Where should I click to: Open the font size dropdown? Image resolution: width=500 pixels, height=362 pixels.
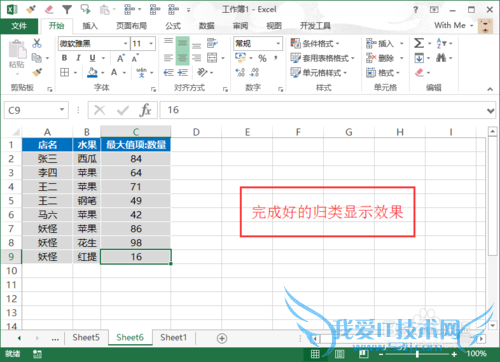pos(151,43)
